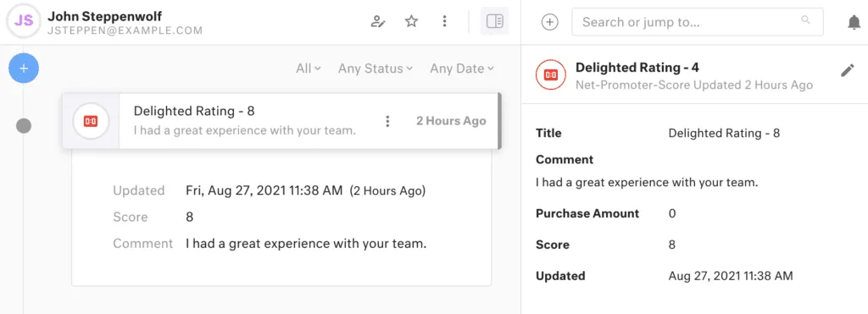Viewport: 868px width, 314px height.
Task: Expand the All filter dropdown
Action: pyautogui.click(x=309, y=69)
